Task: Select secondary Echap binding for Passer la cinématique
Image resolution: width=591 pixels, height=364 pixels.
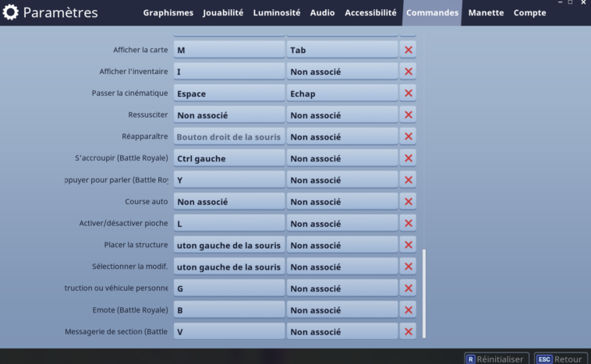Action: (x=342, y=94)
